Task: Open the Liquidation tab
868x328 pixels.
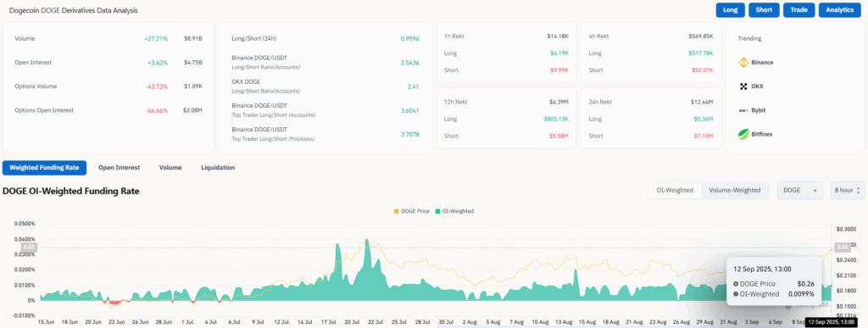Action: pos(218,167)
